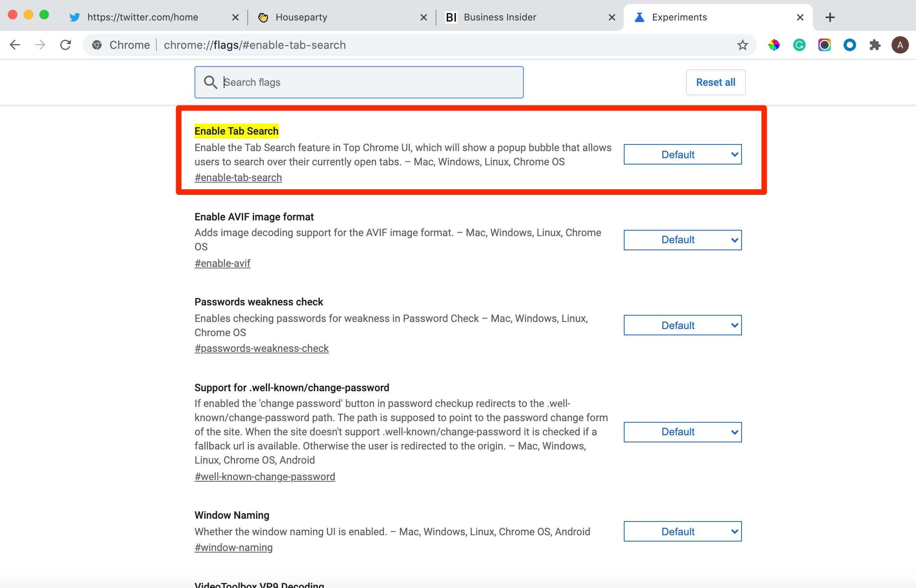Expand the Passwords weakness check dropdown
The image size is (916, 588).
tap(682, 325)
